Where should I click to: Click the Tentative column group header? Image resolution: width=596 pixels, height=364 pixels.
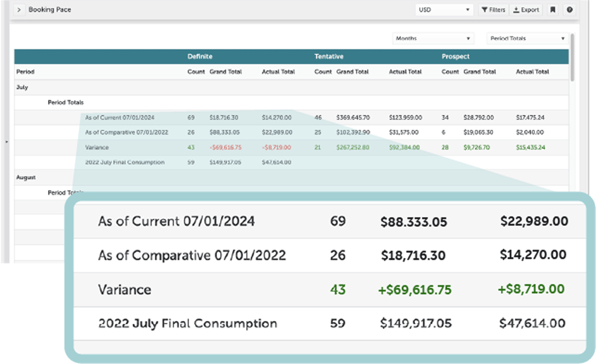pos(329,57)
